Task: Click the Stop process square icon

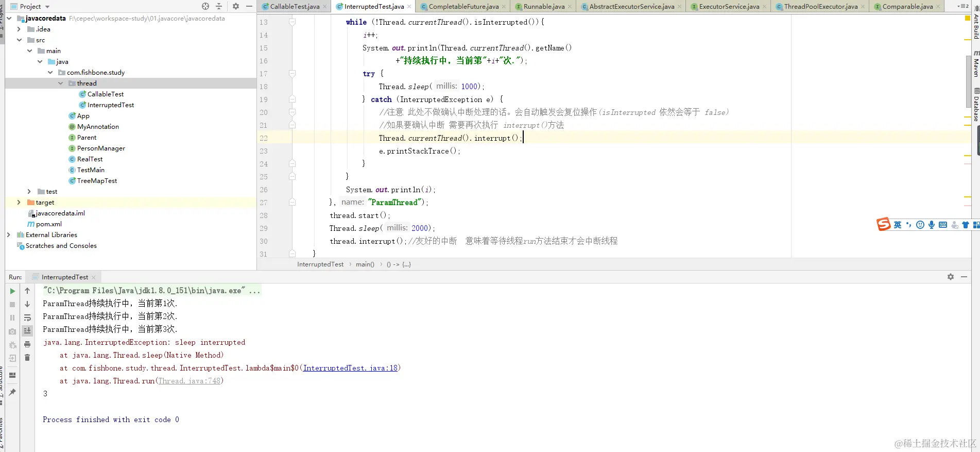Action: [12, 305]
